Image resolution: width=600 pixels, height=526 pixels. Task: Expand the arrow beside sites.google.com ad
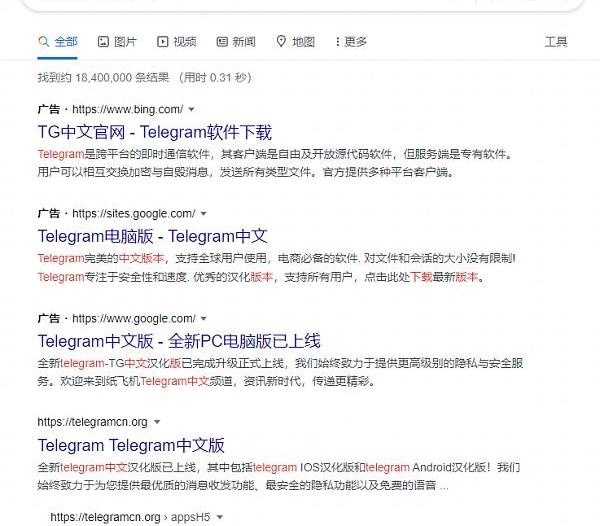(x=204, y=214)
